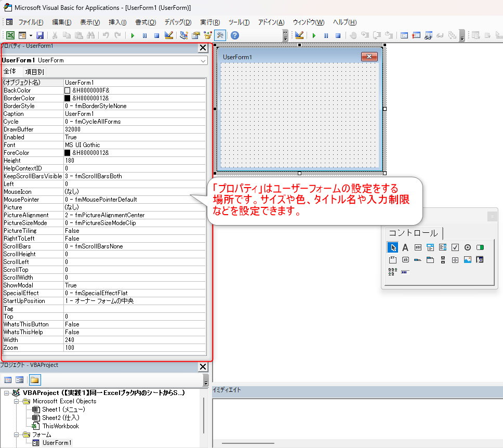This screenshot has width=503, height=448.
Task: Click the View Microsoft Excel toolbar icon
Action: tap(10, 35)
